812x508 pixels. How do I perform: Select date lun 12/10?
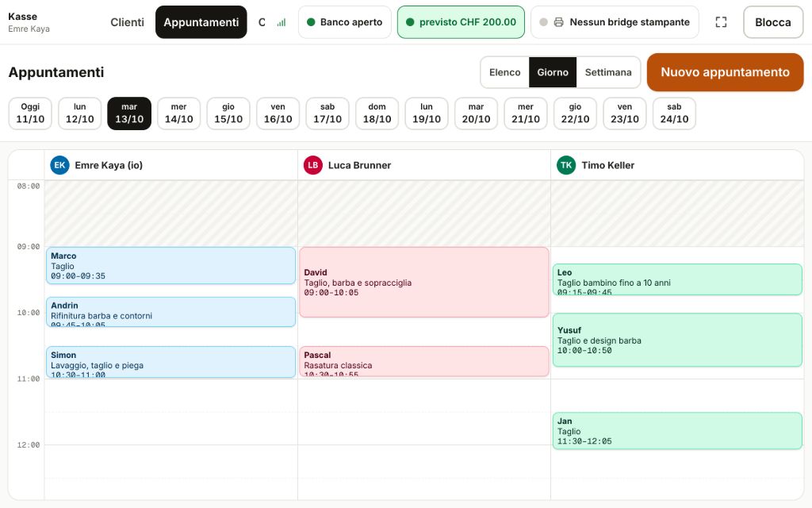(x=80, y=113)
